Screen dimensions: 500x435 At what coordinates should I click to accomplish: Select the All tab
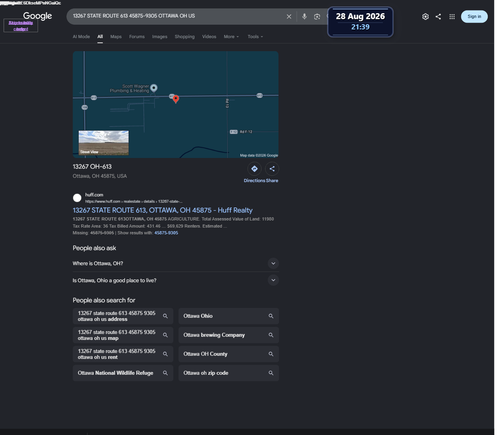click(x=100, y=37)
